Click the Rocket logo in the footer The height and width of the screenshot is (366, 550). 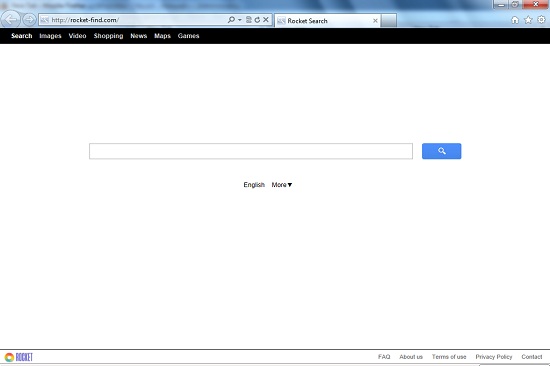pyautogui.click(x=19, y=357)
